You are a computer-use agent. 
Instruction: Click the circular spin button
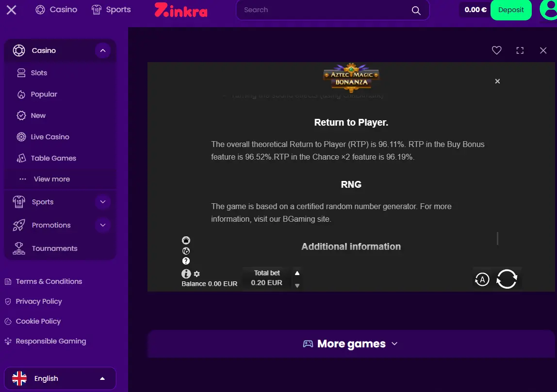(x=507, y=279)
